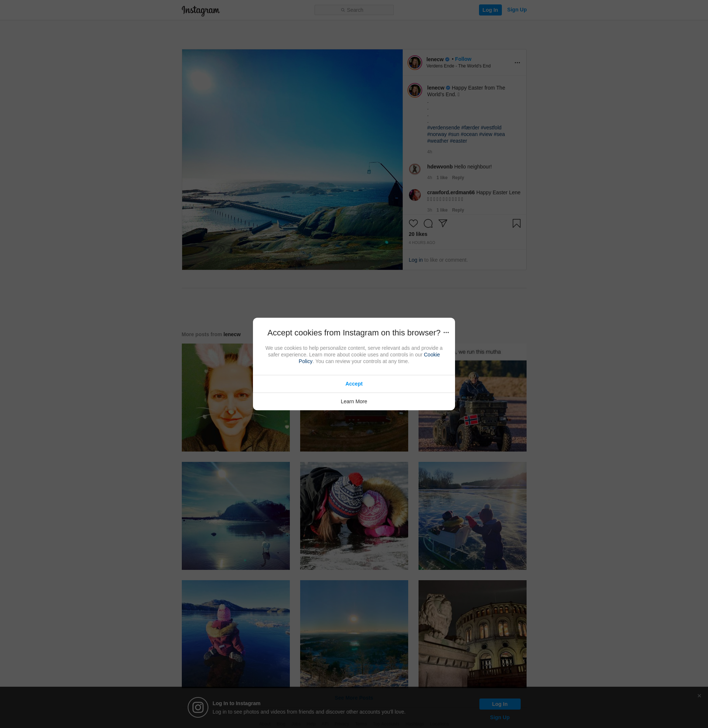This screenshot has height=728, width=708.
Task: Open the #verdensende hashtag
Action: (443, 128)
